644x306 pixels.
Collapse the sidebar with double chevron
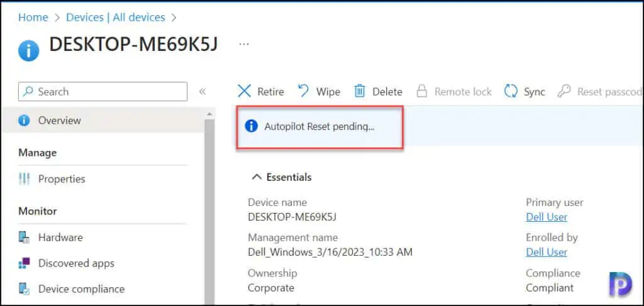[x=203, y=92]
